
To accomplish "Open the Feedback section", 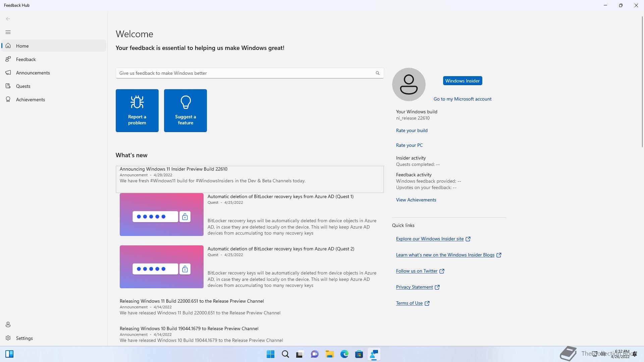I will tap(54, 59).
